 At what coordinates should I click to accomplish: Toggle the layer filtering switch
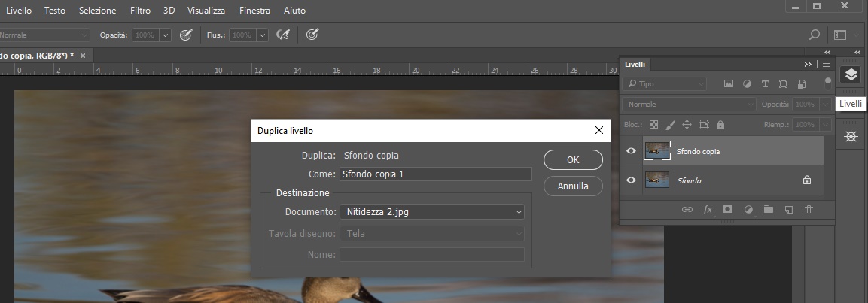pyautogui.click(x=827, y=84)
